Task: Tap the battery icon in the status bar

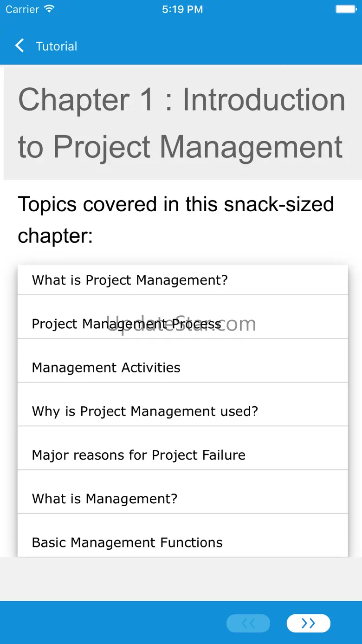Action: pos(345,9)
